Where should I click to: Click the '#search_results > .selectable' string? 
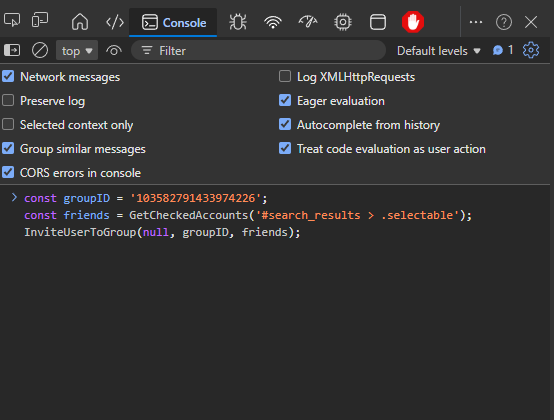pos(357,215)
